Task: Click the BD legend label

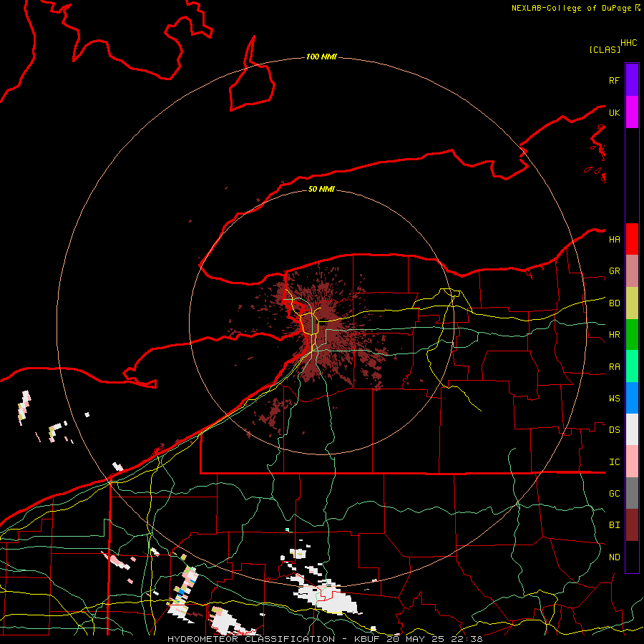Action: 614,303
